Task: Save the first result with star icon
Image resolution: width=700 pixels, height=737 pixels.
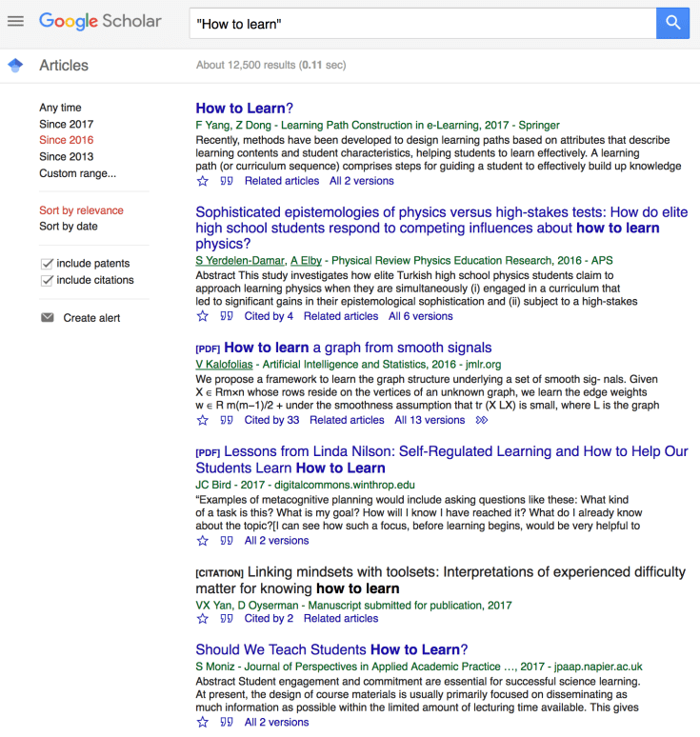Action: click(203, 181)
